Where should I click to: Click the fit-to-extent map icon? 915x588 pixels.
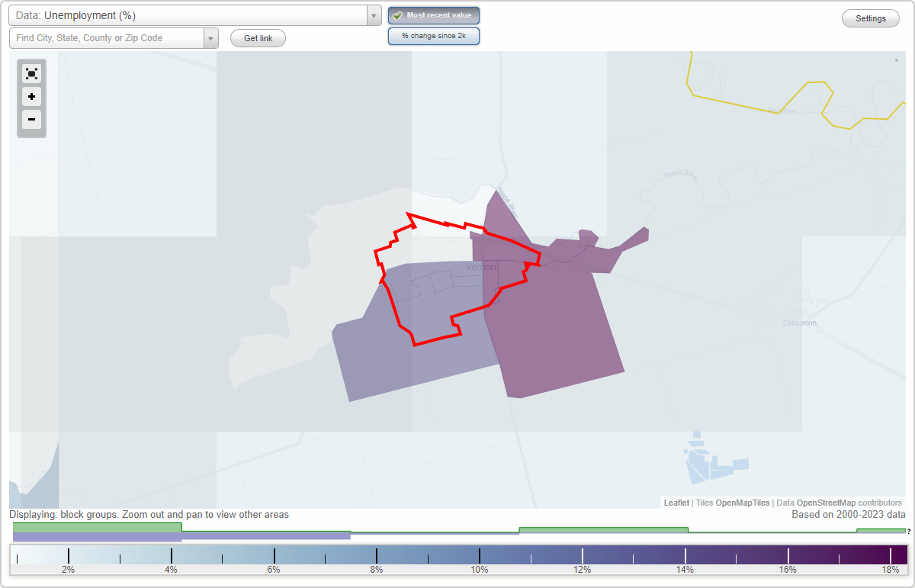coord(31,73)
